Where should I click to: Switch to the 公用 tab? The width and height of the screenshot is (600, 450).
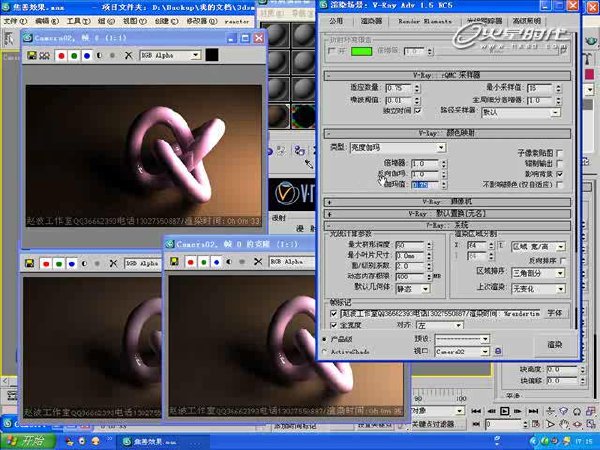(336, 21)
